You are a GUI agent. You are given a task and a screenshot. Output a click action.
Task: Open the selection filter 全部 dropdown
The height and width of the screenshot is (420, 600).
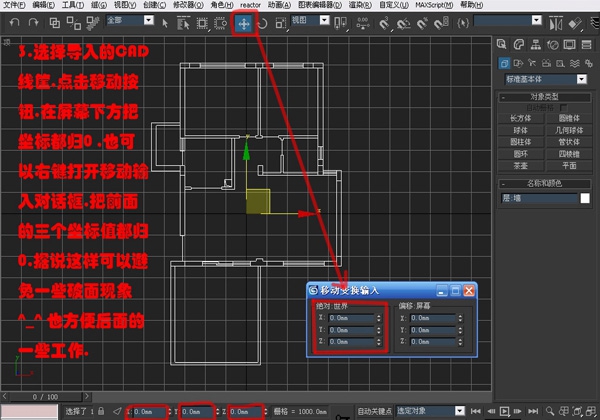coord(148,20)
